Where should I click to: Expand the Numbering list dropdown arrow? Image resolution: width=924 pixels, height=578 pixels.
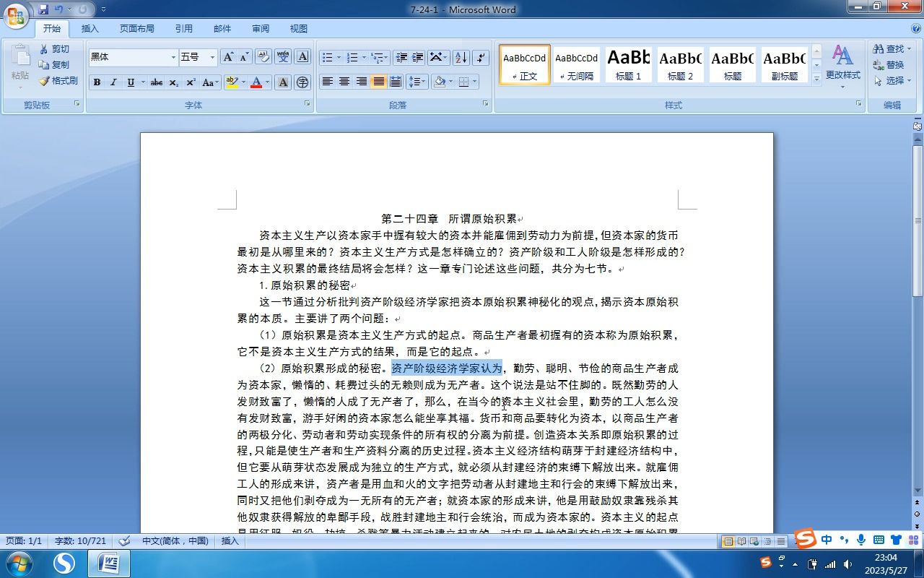click(364, 57)
